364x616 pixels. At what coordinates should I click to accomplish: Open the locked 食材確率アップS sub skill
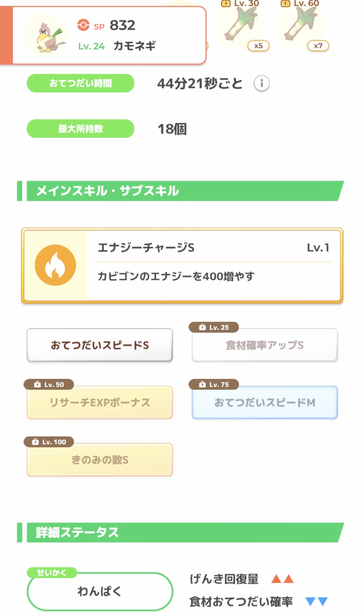click(x=265, y=345)
